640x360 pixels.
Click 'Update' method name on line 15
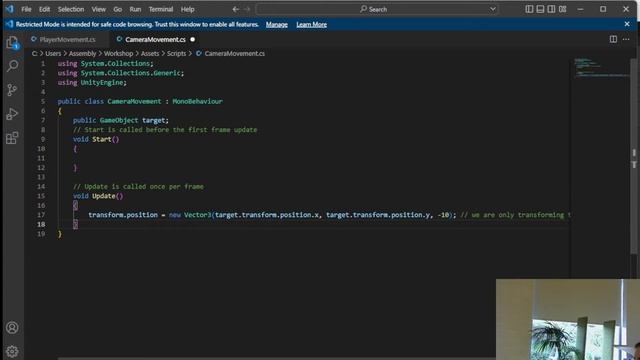coord(103,196)
